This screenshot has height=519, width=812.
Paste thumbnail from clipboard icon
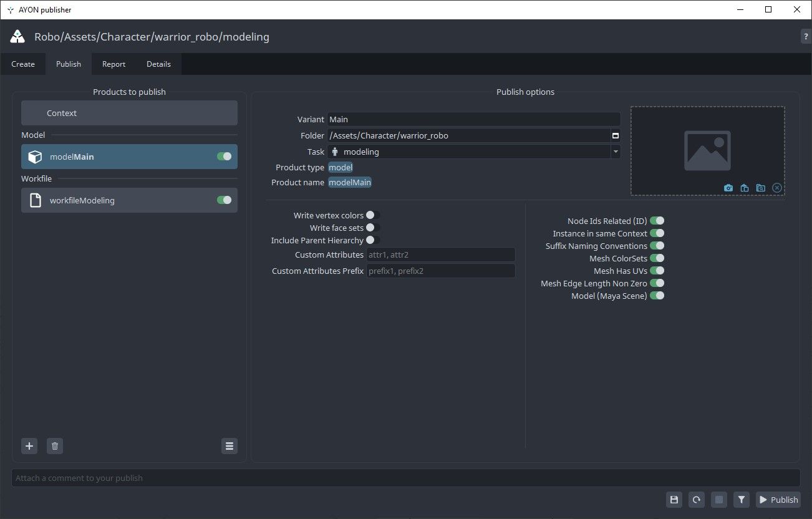click(x=744, y=188)
